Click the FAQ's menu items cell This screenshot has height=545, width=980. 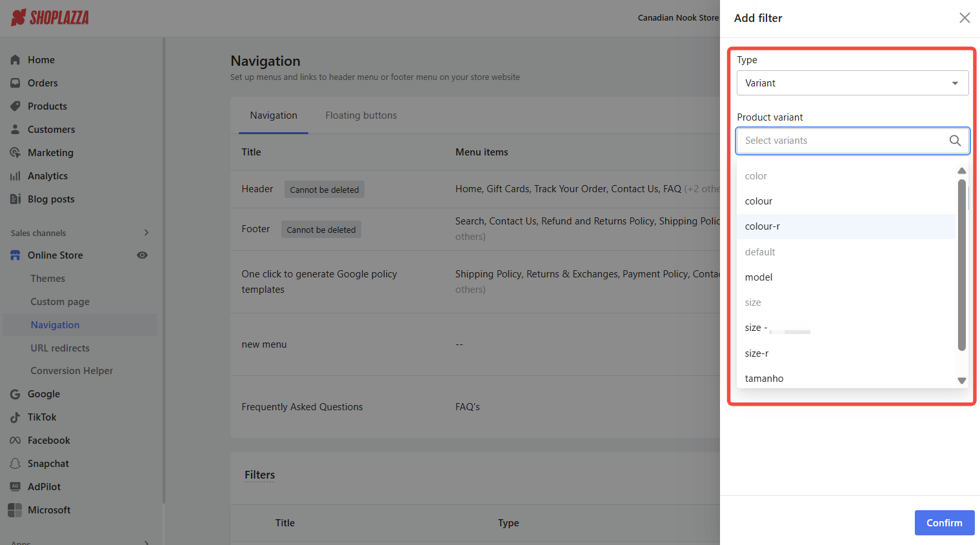[x=467, y=406]
